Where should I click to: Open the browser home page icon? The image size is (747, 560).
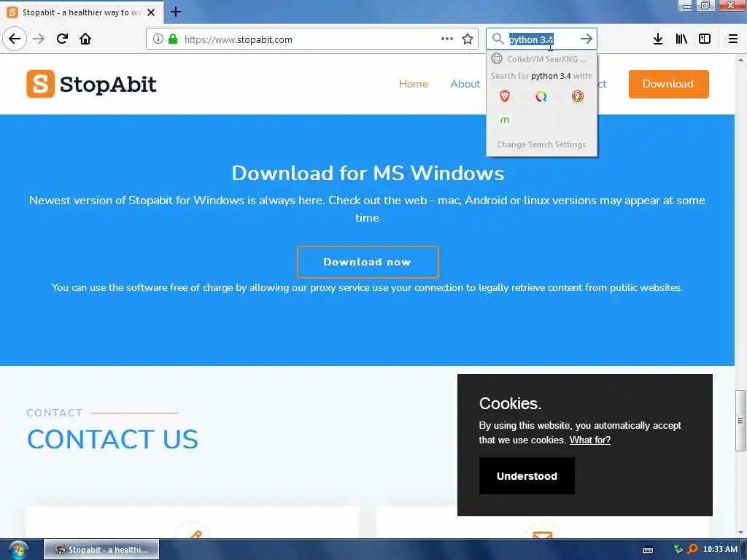pos(85,39)
